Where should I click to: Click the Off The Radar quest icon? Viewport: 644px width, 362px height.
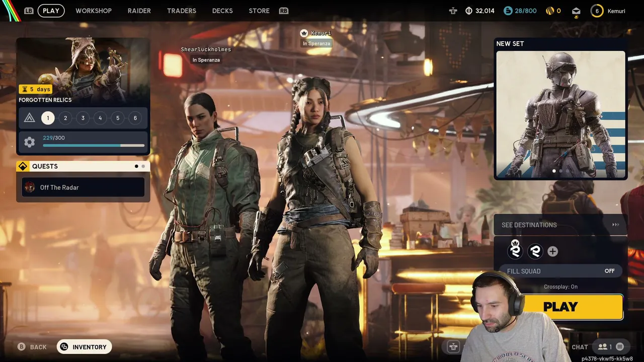(30, 187)
